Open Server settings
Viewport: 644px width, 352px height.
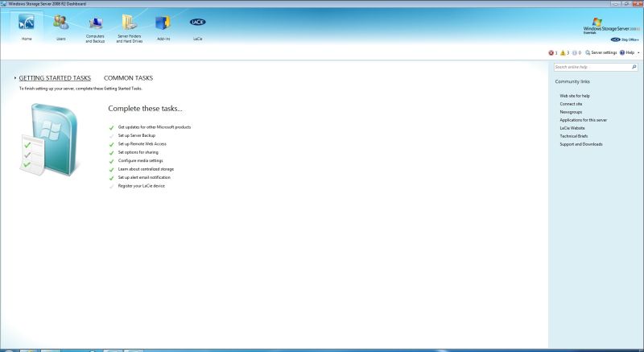pyautogui.click(x=601, y=52)
